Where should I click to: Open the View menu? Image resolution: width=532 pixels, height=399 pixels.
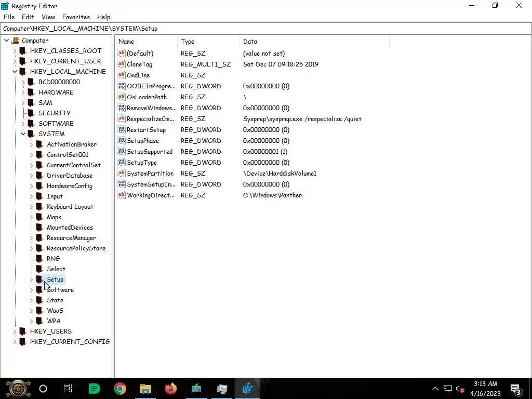tap(48, 17)
